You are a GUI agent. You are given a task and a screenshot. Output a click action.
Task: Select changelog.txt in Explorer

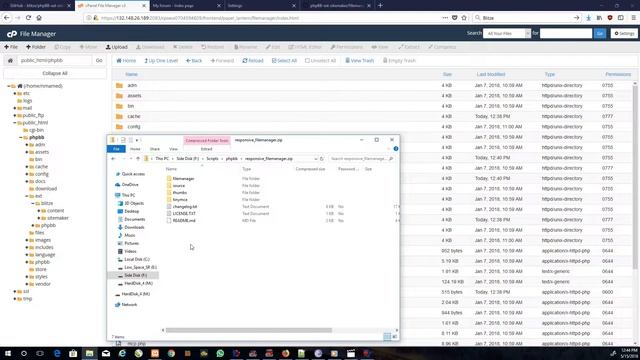click(185, 207)
